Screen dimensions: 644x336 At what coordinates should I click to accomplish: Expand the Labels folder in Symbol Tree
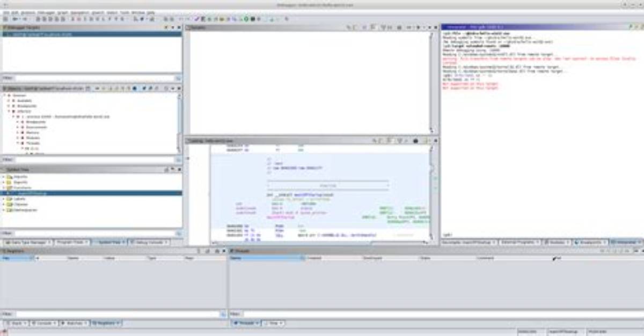pyautogui.click(x=4, y=198)
